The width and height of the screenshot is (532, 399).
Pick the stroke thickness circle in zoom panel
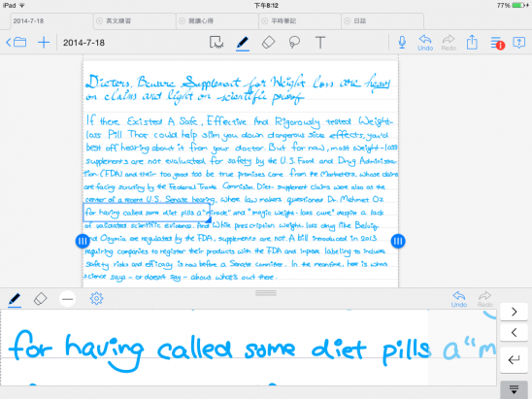tap(68, 299)
